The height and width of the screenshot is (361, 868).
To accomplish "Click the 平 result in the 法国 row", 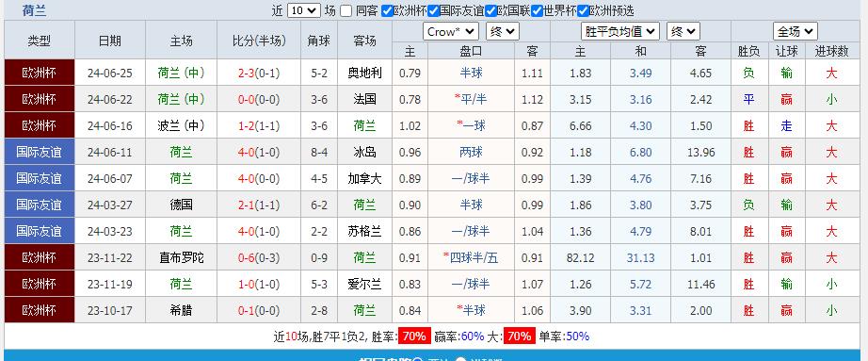I will tap(749, 100).
